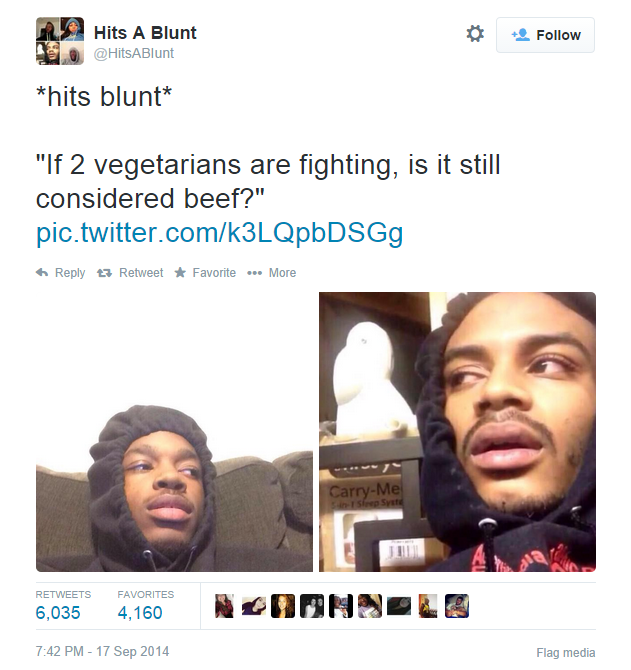
Task: Show the 6,035 retweets list
Action: (58, 613)
